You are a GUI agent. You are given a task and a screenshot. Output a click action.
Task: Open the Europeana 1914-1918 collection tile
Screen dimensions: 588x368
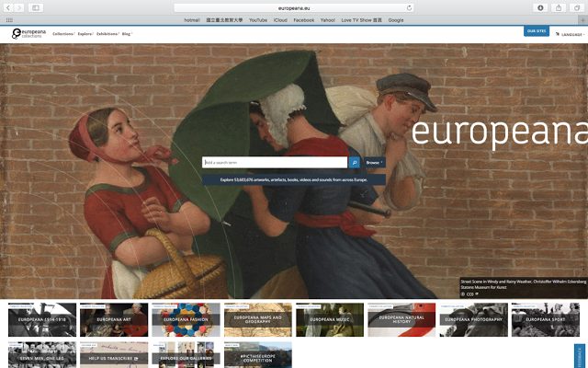(42, 319)
